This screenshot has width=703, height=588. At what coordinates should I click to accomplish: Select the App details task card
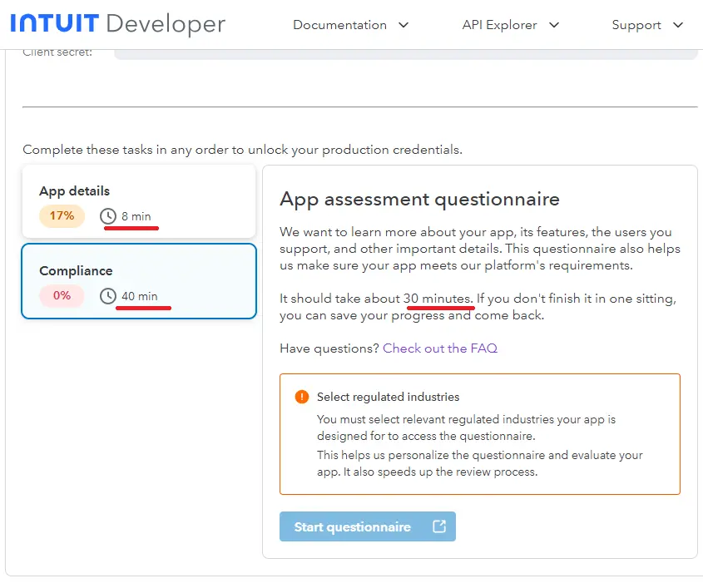pos(138,202)
